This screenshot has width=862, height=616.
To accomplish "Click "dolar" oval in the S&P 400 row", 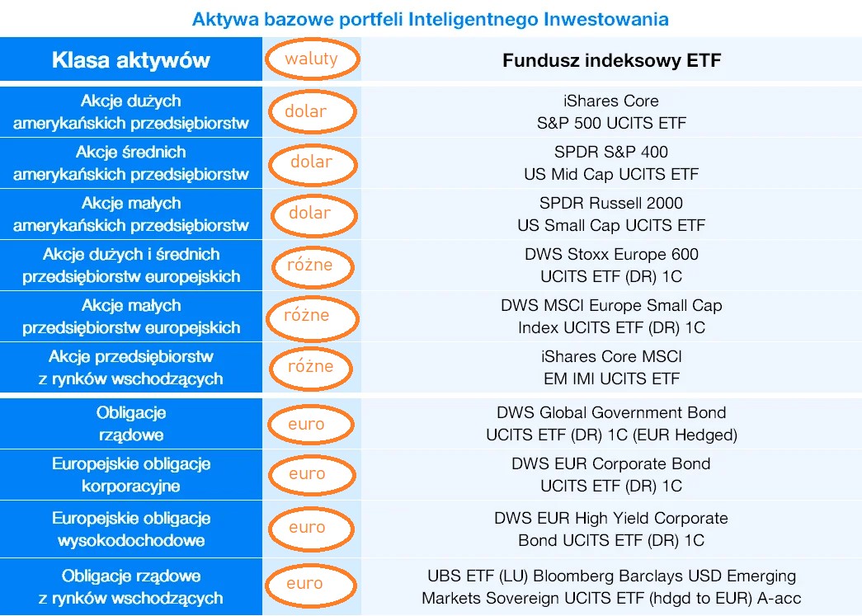I will coord(311,162).
